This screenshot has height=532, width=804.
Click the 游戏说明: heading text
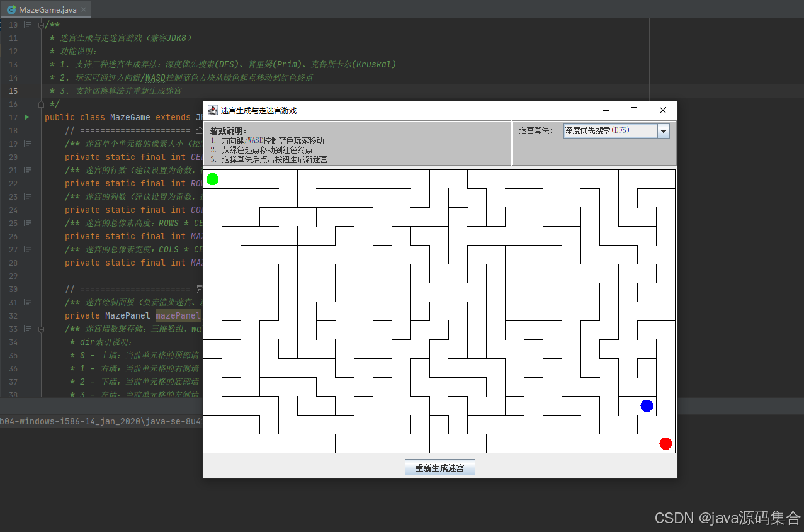click(229, 131)
